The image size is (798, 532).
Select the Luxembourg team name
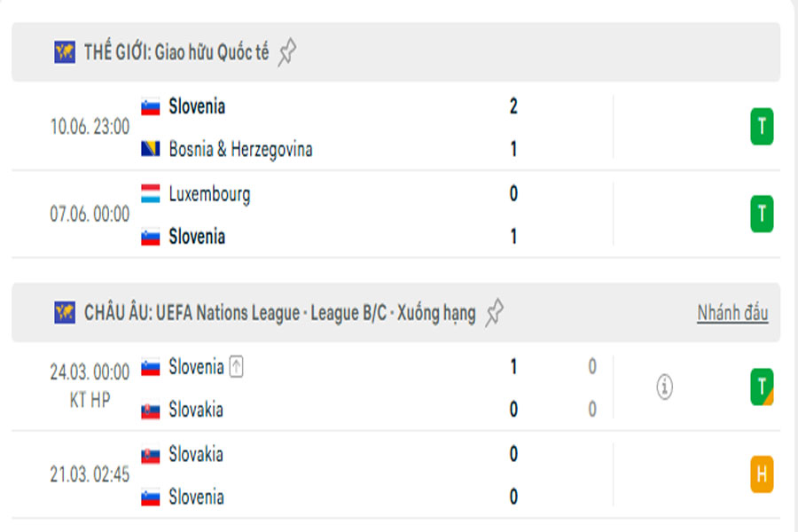209,194
